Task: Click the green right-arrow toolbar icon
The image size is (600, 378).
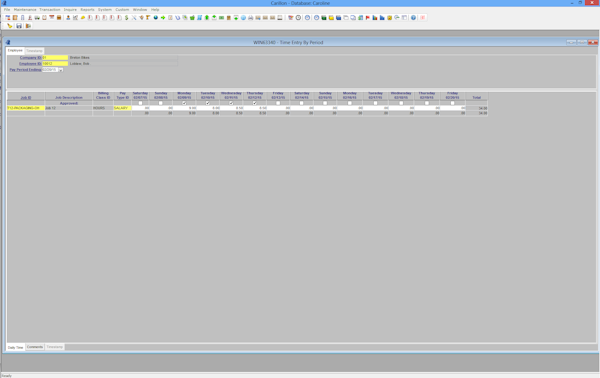Action: (163, 18)
